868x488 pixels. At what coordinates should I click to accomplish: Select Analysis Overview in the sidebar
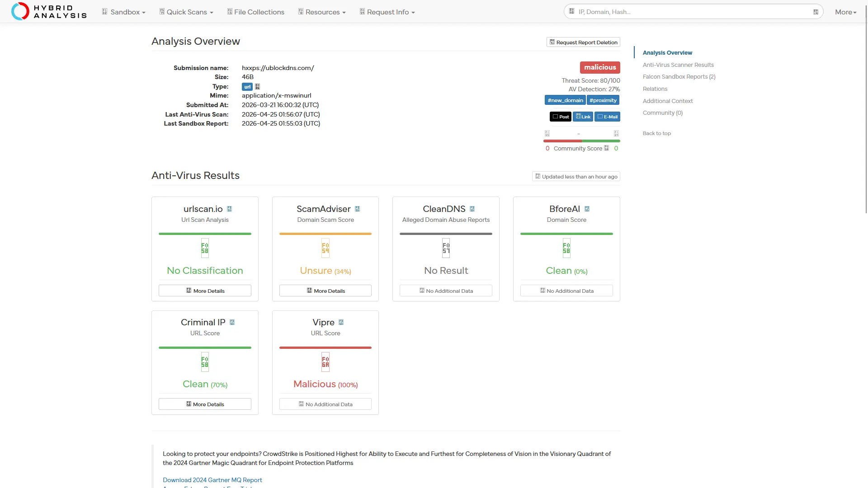point(667,53)
